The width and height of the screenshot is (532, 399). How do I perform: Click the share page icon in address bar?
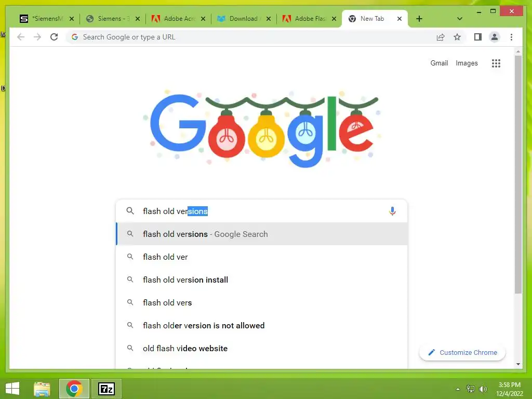click(x=441, y=37)
